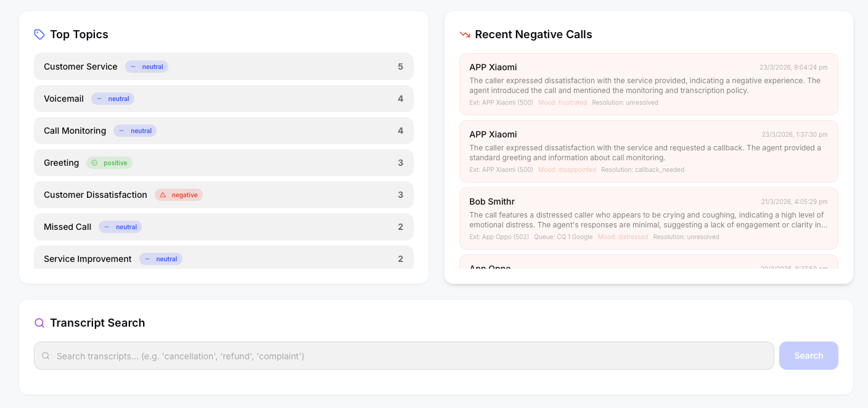
Task: Select the Customer Service topic row
Action: [223, 67]
